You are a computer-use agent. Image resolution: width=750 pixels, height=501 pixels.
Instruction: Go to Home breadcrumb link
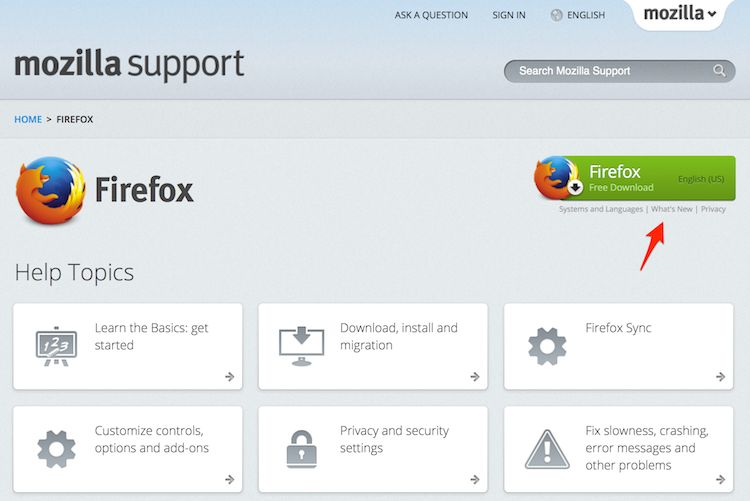tap(28, 119)
